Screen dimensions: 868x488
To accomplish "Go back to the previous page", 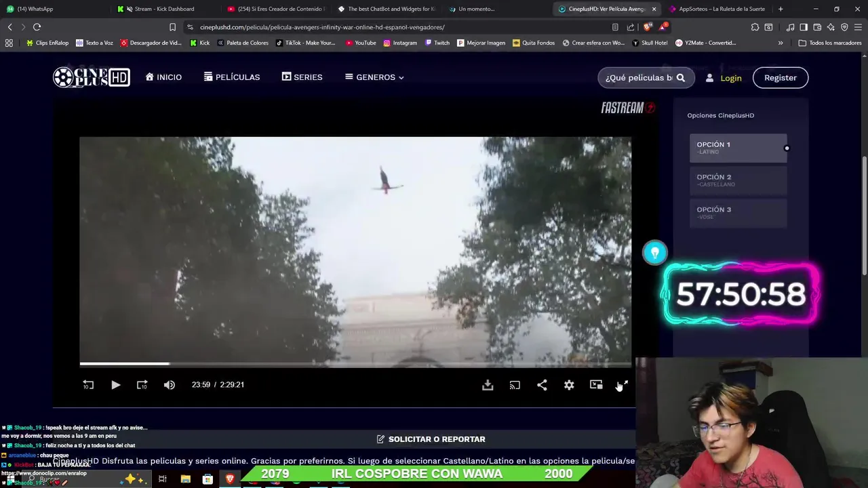I will click(9, 27).
